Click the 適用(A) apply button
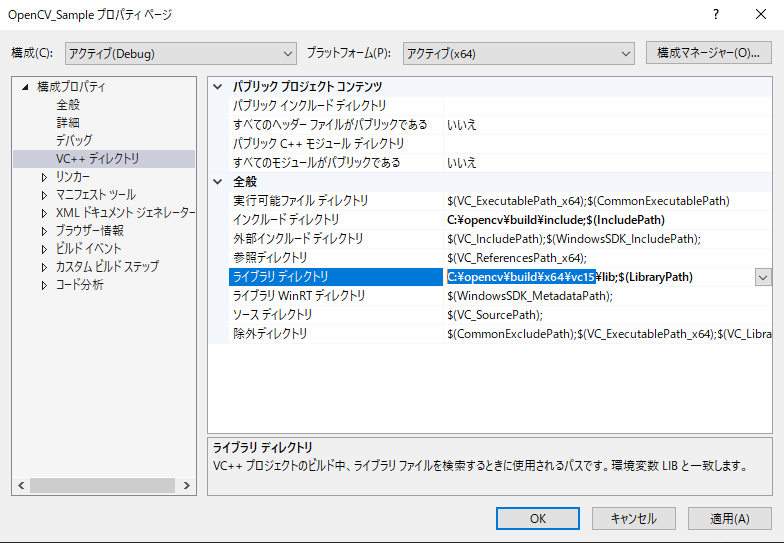Image resolution: width=784 pixels, height=543 pixels. point(730,518)
